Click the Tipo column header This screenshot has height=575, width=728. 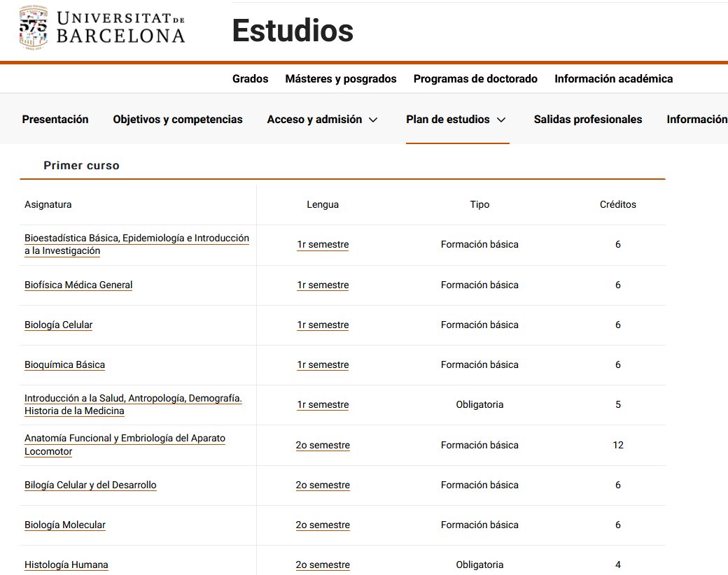(479, 205)
